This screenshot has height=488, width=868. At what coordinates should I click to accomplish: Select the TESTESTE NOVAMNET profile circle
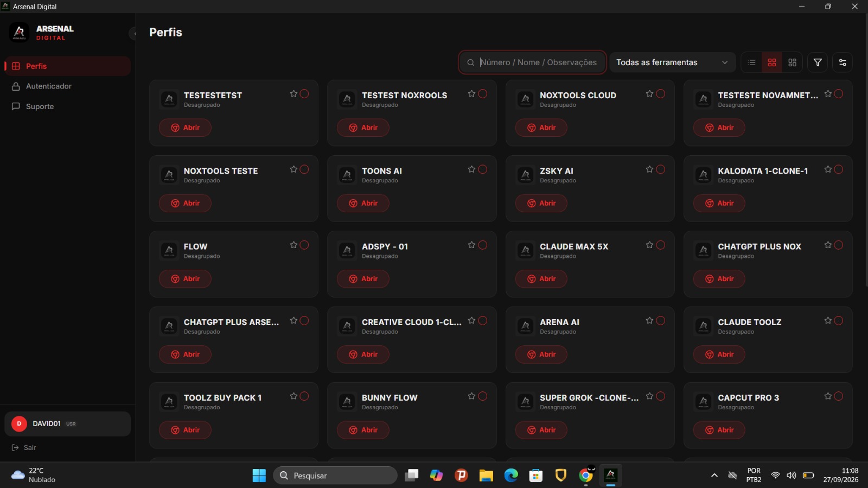[x=839, y=94]
